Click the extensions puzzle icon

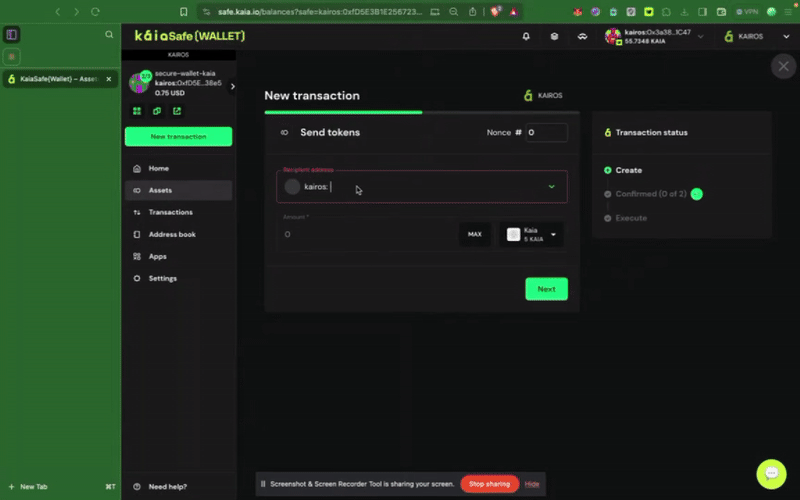coord(666,12)
